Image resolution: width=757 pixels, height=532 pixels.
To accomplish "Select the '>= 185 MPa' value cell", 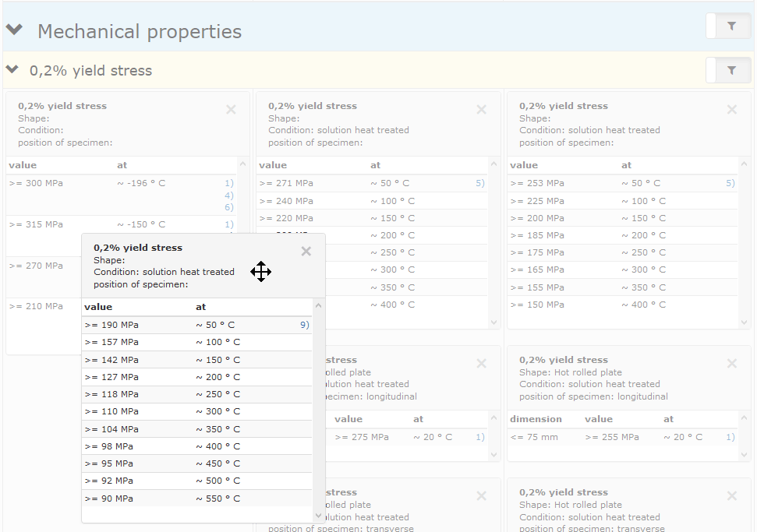I will point(537,235).
